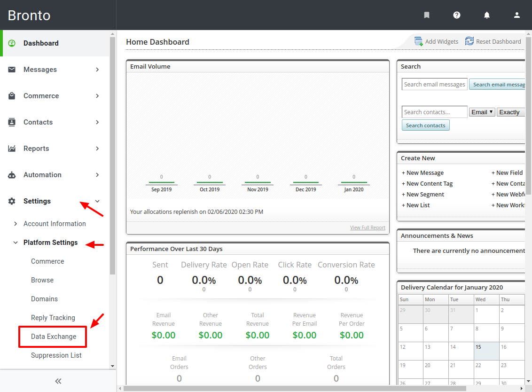Open Dashboard in the sidebar
This screenshot has height=392, width=532.
(41, 43)
